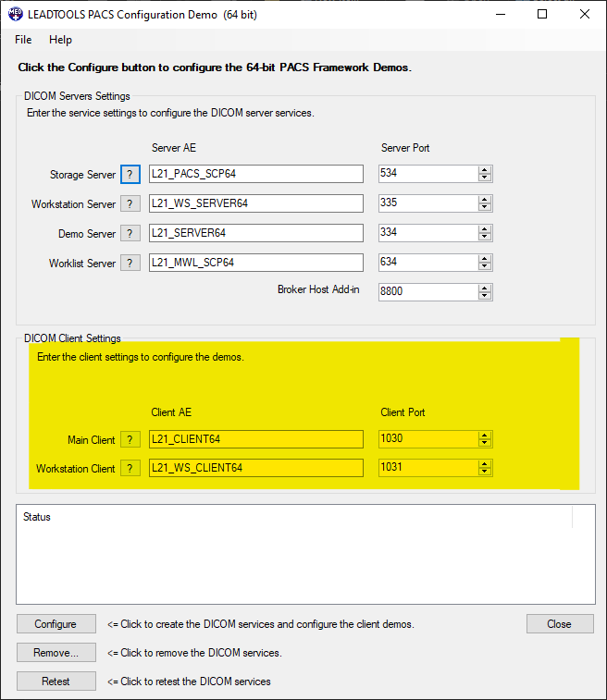Click the Remove... button
The image size is (607, 700).
[x=56, y=652]
